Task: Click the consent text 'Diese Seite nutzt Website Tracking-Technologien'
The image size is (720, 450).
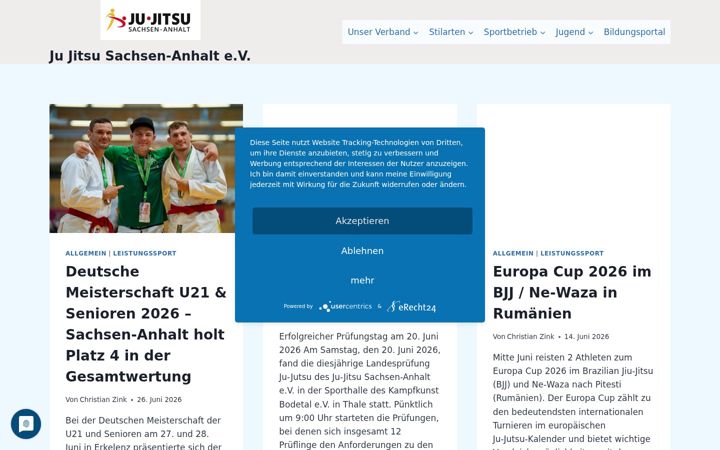Action: (x=359, y=163)
